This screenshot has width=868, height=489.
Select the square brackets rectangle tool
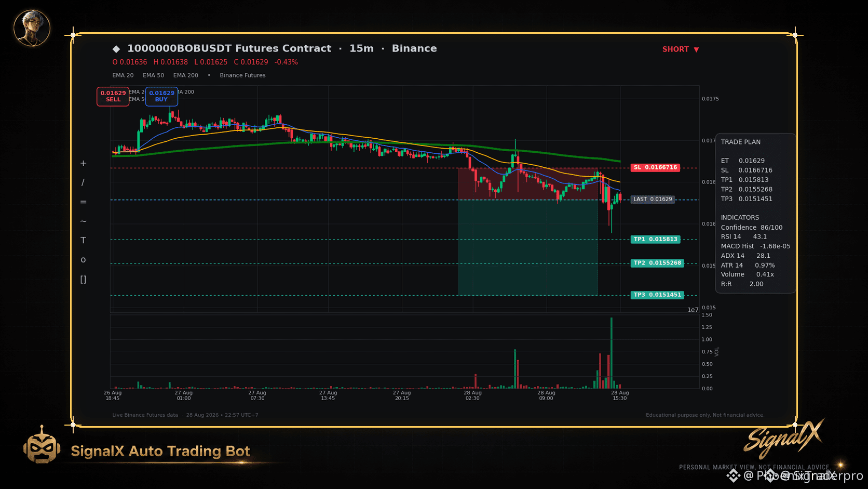click(x=83, y=280)
